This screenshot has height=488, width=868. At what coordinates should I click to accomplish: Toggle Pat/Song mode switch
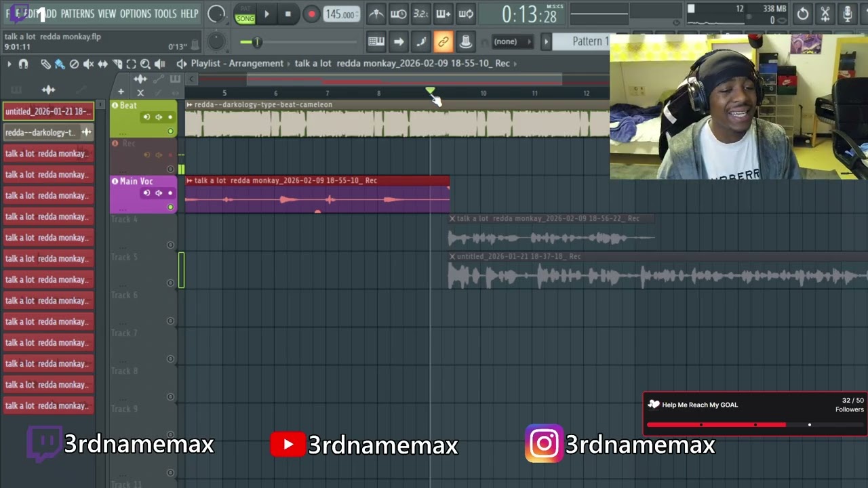point(245,15)
